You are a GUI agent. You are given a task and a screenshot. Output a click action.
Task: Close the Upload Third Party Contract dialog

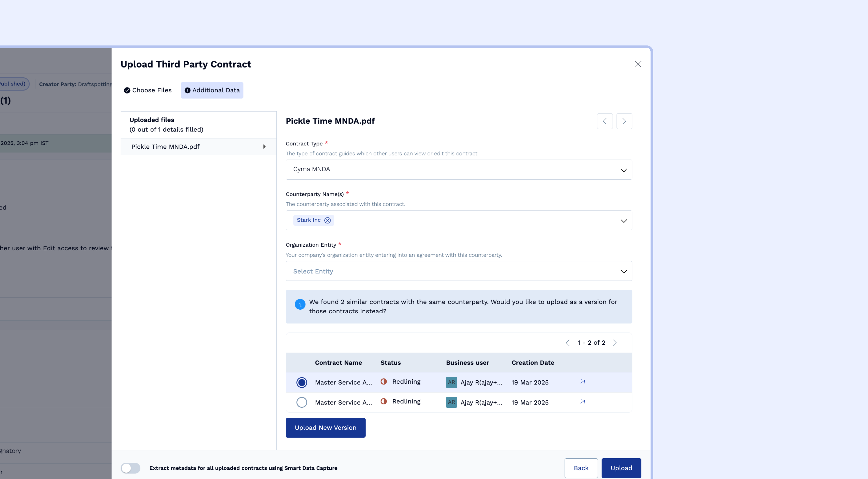click(638, 64)
